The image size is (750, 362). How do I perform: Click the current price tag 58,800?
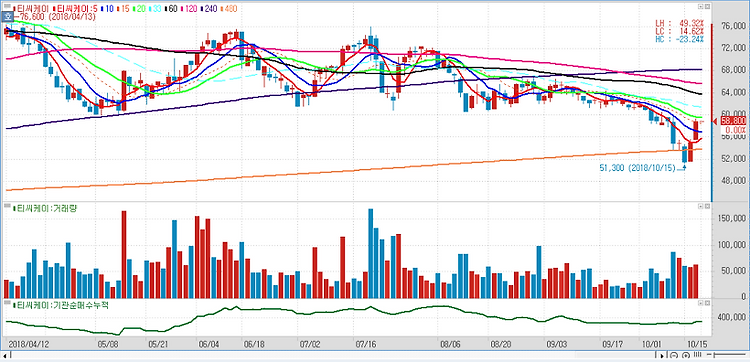[x=732, y=121]
